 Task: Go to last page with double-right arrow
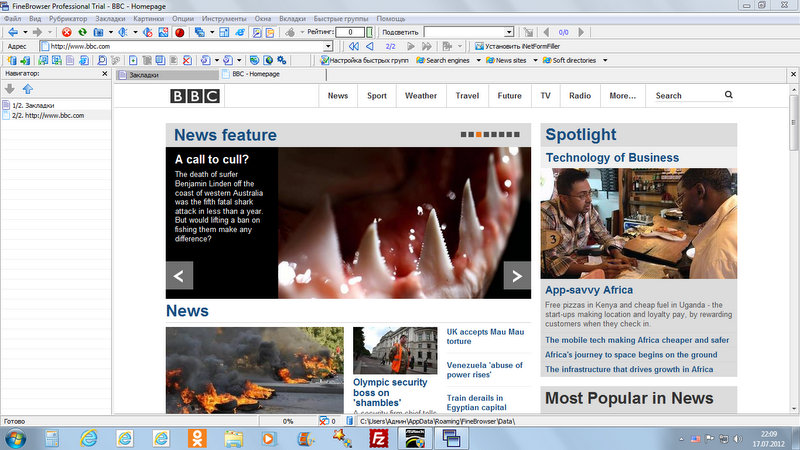(427, 46)
